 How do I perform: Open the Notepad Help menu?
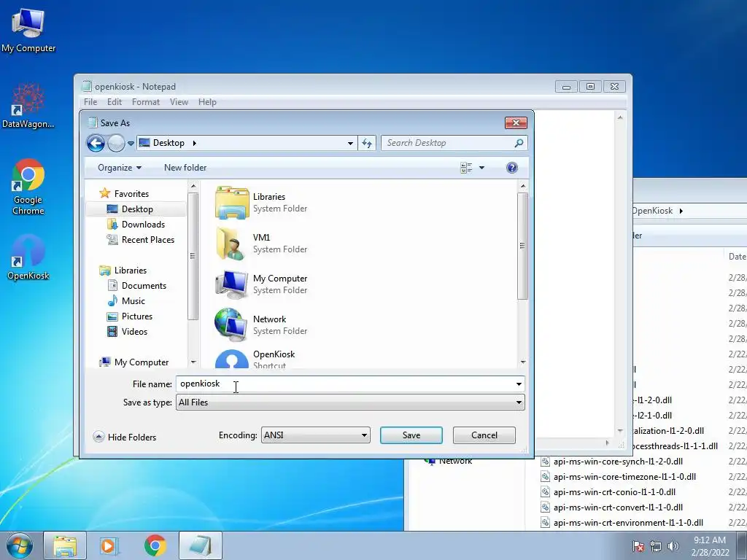207,102
